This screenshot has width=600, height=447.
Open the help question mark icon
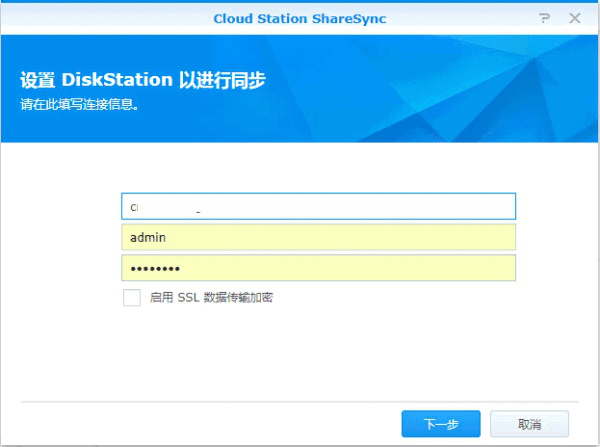click(545, 18)
